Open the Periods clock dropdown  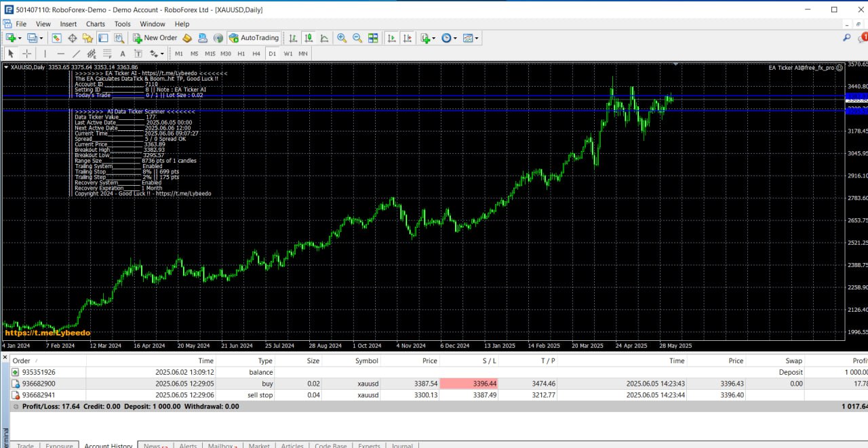[x=449, y=39]
